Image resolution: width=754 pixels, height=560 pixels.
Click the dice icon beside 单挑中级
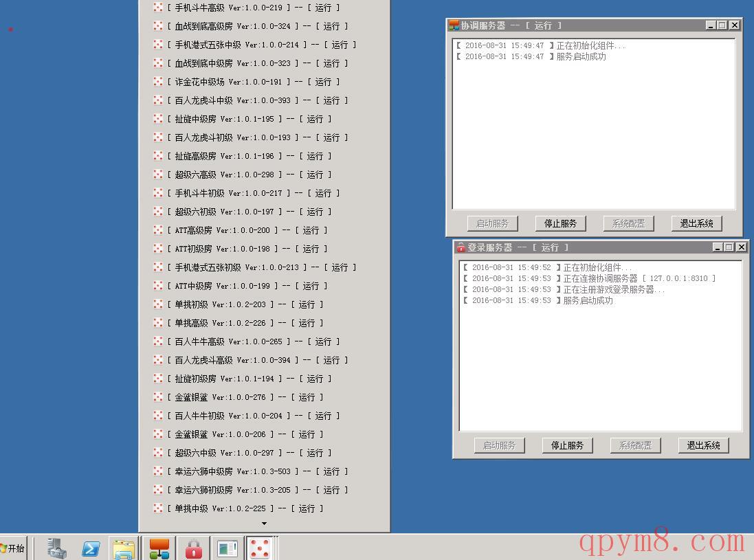[x=157, y=508]
